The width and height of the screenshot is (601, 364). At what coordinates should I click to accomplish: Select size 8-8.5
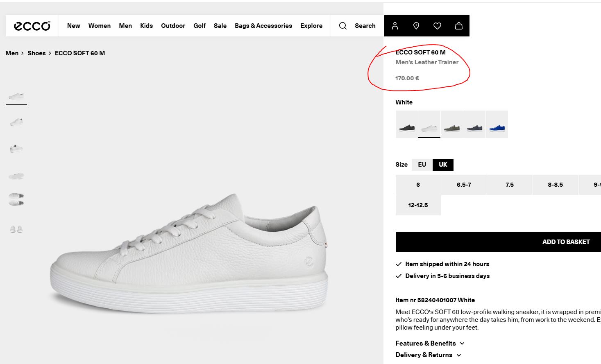556,185
